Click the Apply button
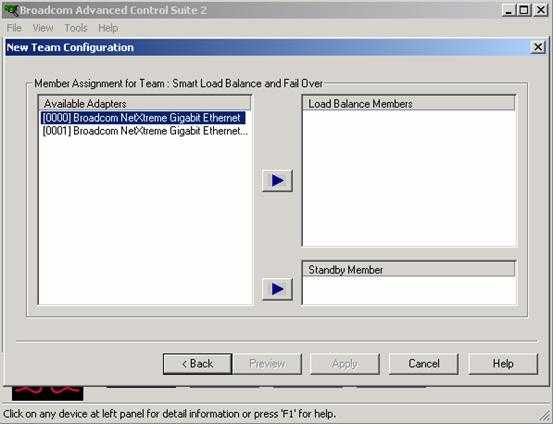 pyautogui.click(x=345, y=364)
